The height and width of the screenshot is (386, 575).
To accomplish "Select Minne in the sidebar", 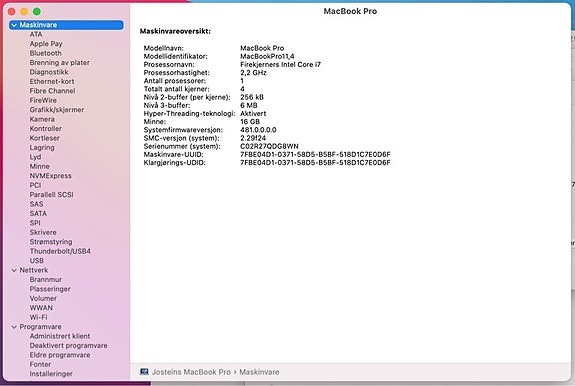I will [x=39, y=166].
